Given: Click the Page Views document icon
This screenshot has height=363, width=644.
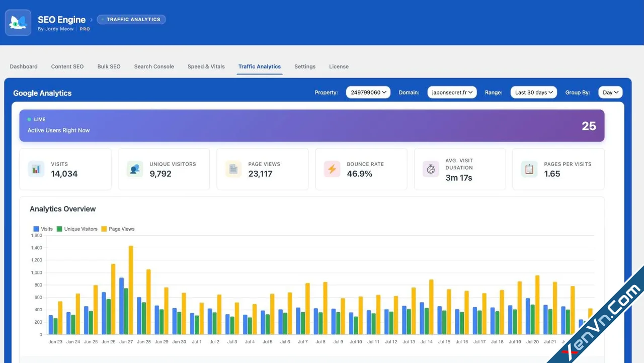Looking at the screenshot, I should 233,169.
